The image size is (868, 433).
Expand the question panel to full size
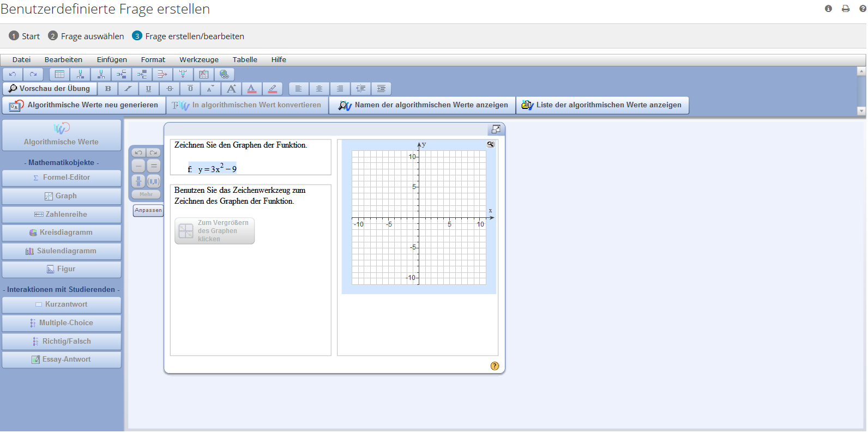click(496, 129)
